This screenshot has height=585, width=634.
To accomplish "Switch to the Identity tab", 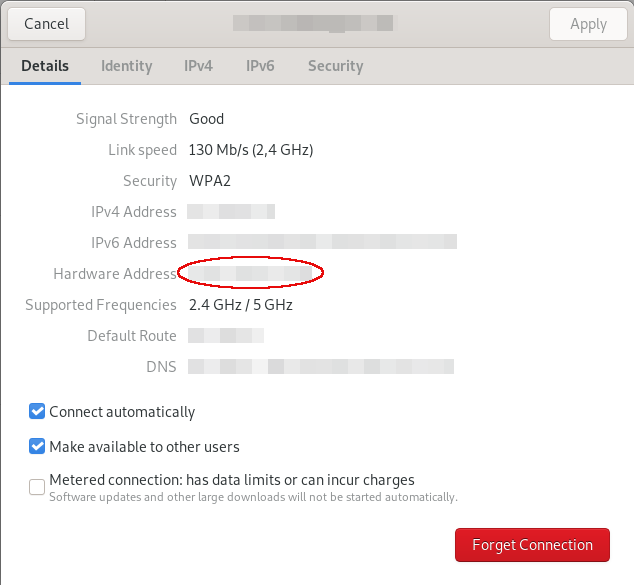I will (127, 66).
